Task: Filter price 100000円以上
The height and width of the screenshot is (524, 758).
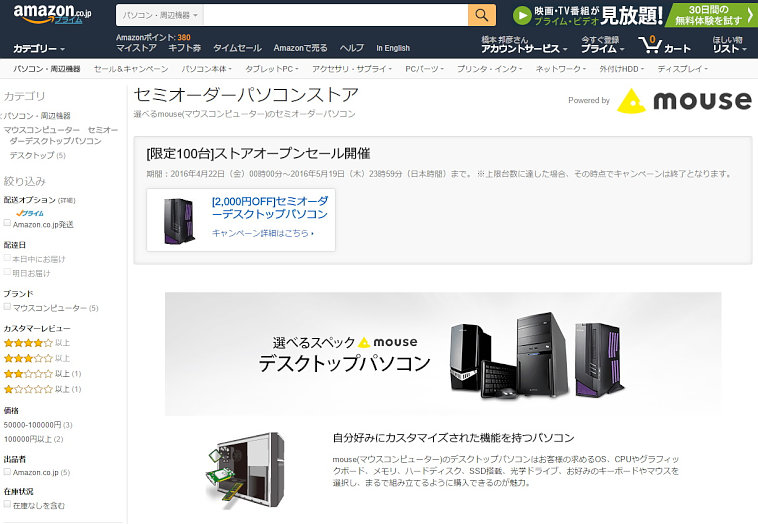Action: point(33,439)
